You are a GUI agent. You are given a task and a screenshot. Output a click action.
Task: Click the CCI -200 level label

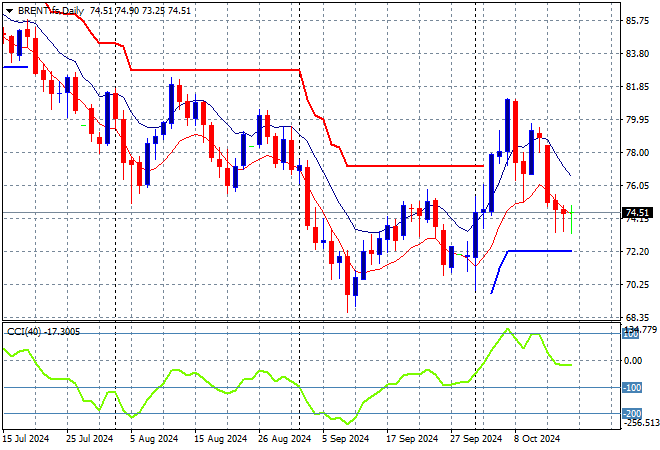click(x=632, y=414)
